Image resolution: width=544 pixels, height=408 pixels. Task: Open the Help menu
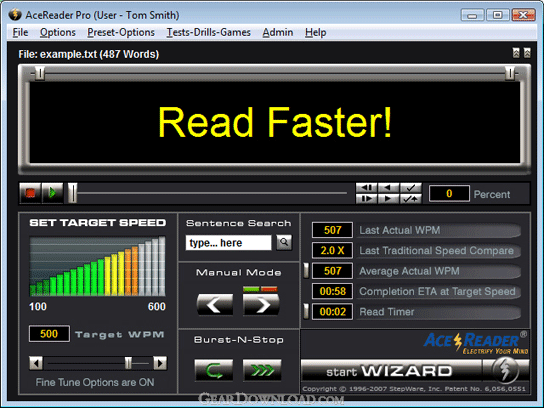(315, 33)
